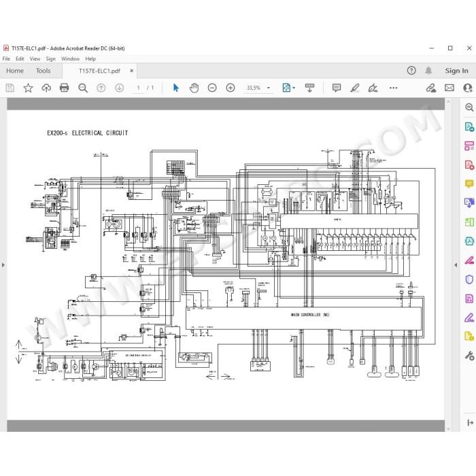Open more tools wrench in right pane
Screen dimensions: 476x476
pos(469,356)
